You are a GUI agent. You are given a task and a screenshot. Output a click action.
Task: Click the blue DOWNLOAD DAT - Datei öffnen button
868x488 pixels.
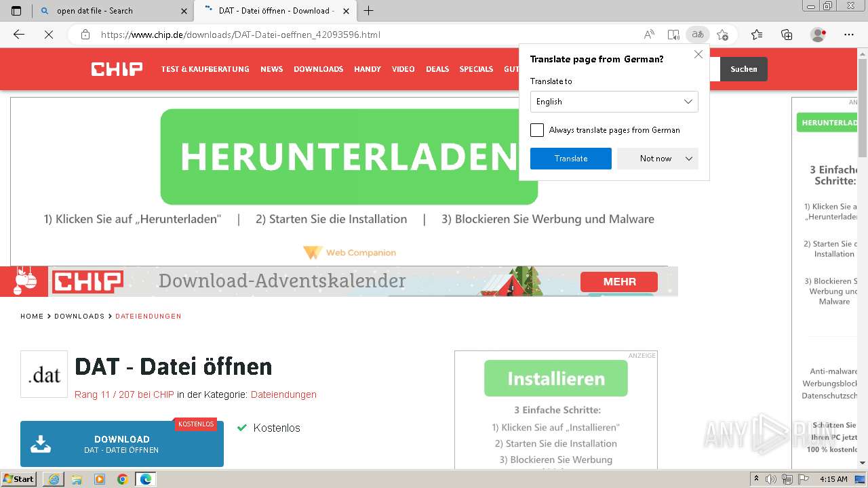(x=122, y=444)
